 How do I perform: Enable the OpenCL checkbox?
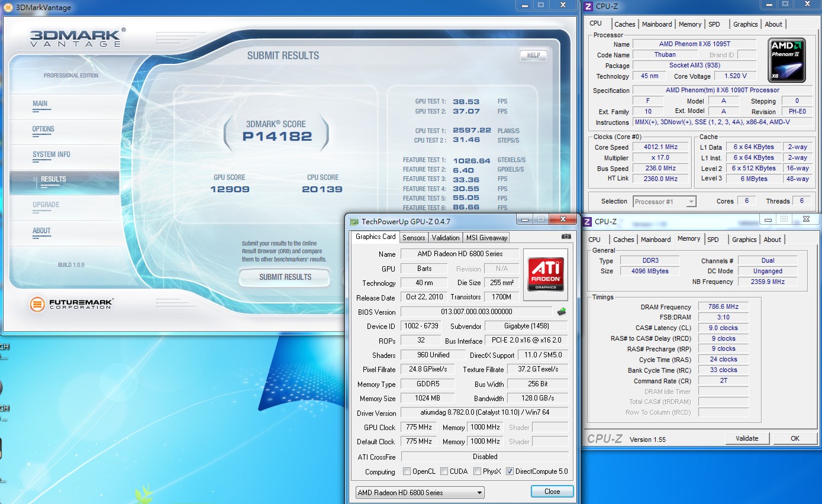tap(407, 471)
